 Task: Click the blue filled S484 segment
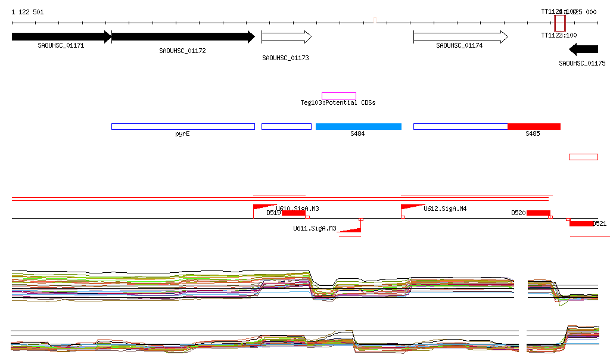[359, 126]
